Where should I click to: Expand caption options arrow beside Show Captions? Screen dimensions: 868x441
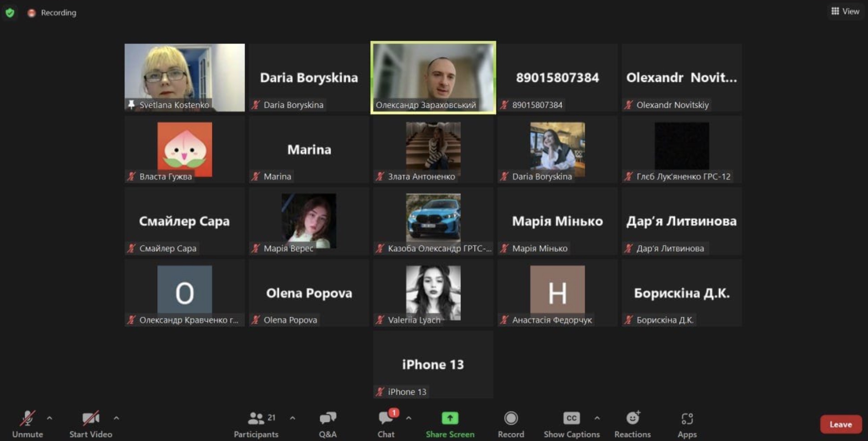pos(597,418)
